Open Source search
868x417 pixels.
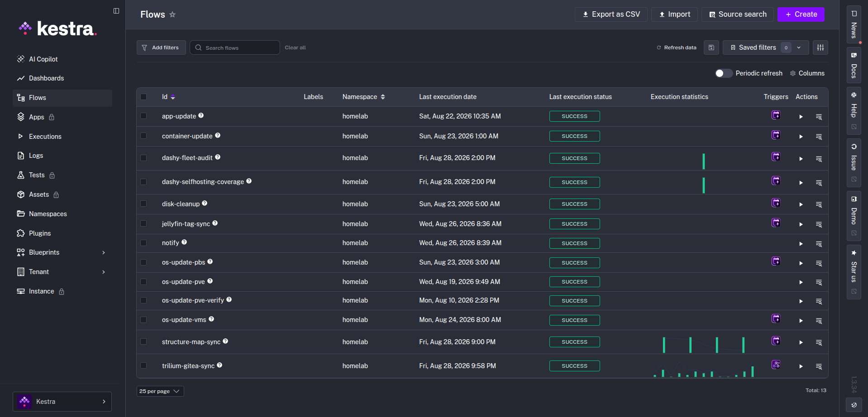[738, 14]
